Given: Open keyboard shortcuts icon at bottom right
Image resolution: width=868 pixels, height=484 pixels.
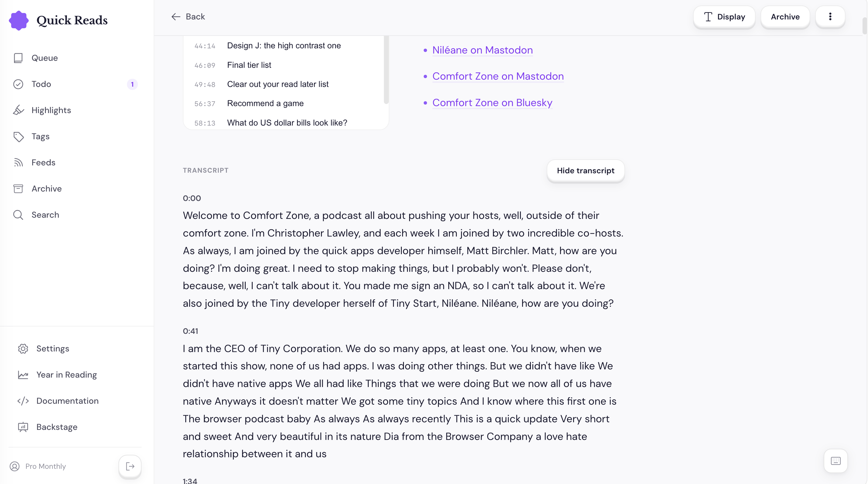Looking at the screenshot, I should tap(836, 461).
